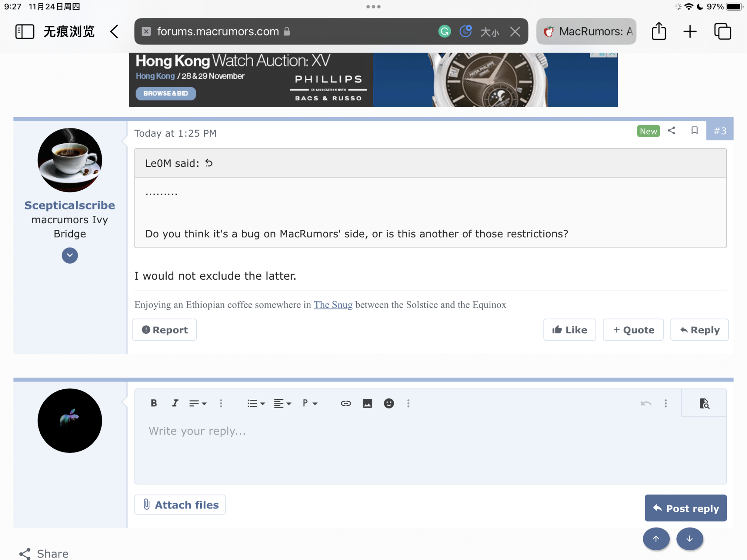Insert a link in the reply
Viewport: 747px width, 560px height.
click(345, 403)
